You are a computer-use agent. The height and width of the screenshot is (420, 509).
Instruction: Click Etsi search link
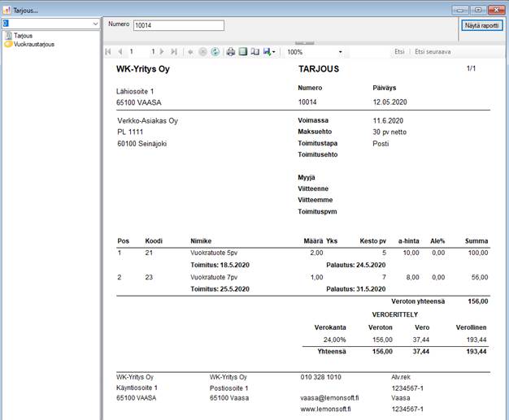coord(399,51)
